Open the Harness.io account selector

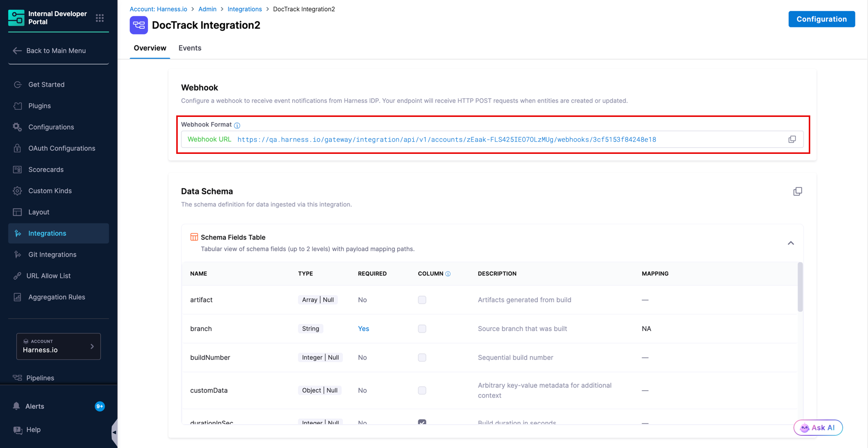coord(58,346)
